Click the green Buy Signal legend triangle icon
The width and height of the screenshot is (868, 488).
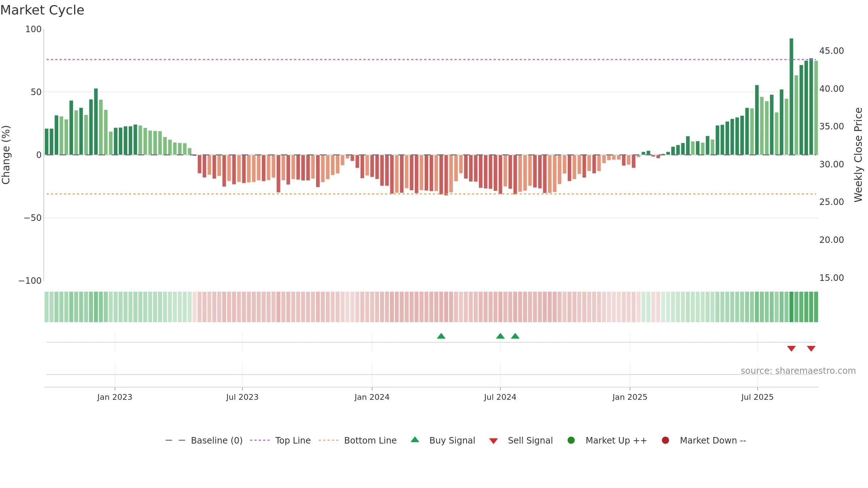click(x=415, y=440)
